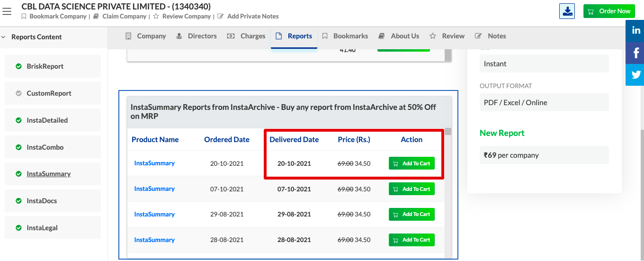The width and height of the screenshot is (644, 261).
Task: Click Bookmark Company link
Action: pos(54,16)
